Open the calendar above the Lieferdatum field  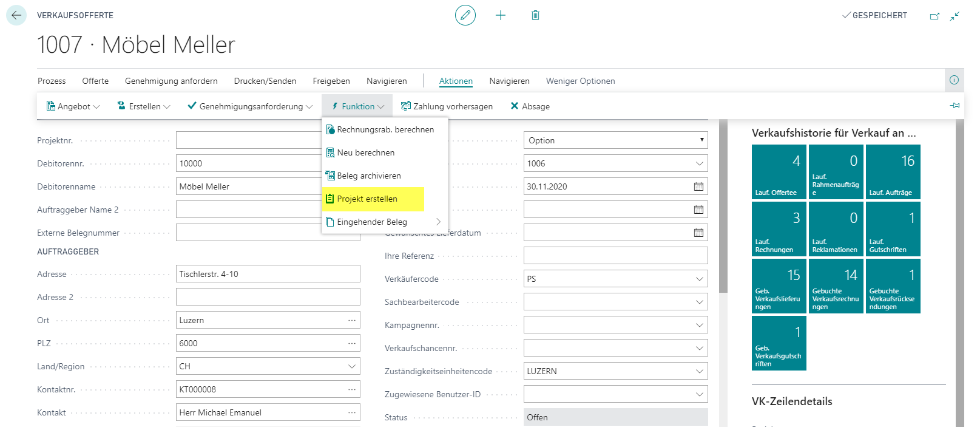(x=698, y=210)
